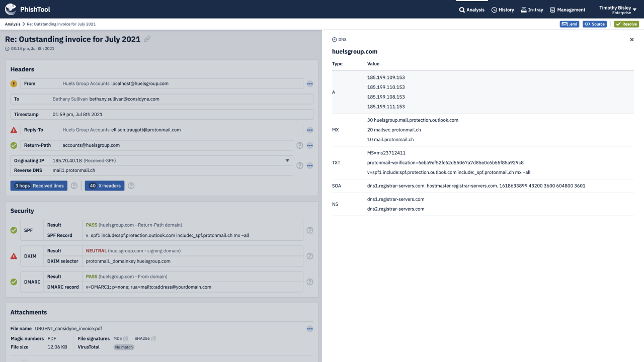
Task: Open the From row more options
Action: 310,84
